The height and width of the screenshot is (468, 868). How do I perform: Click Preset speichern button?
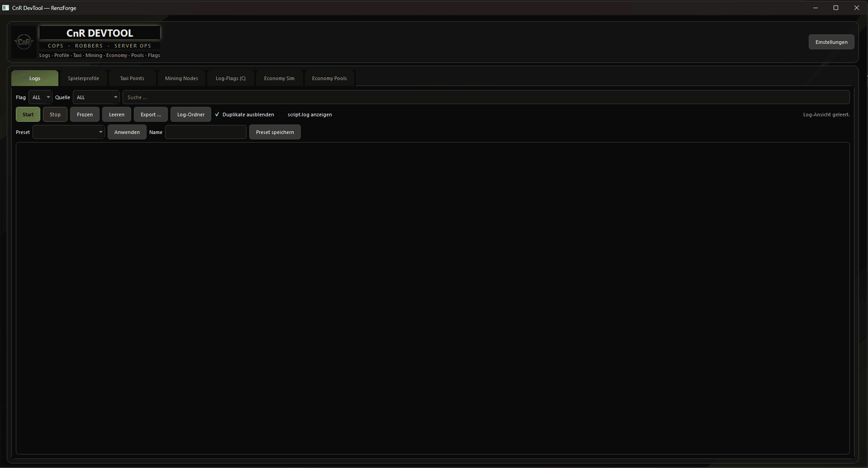pyautogui.click(x=275, y=132)
